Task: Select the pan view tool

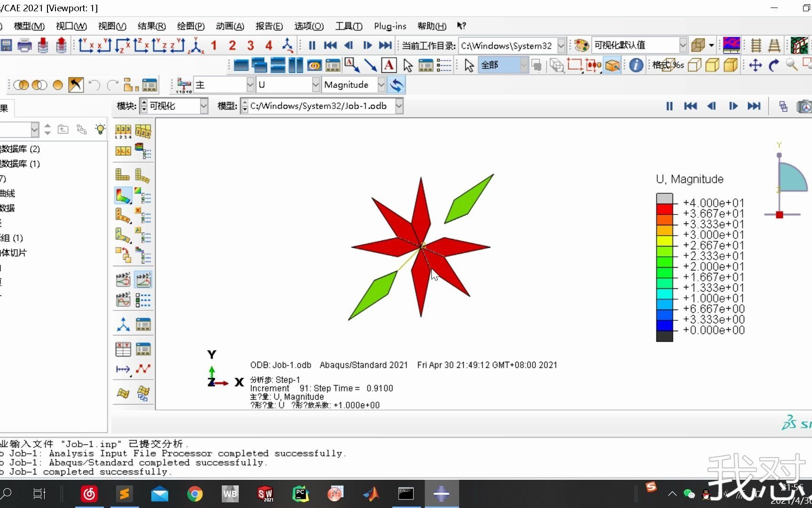Action: pyautogui.click(x=755, y=65)
